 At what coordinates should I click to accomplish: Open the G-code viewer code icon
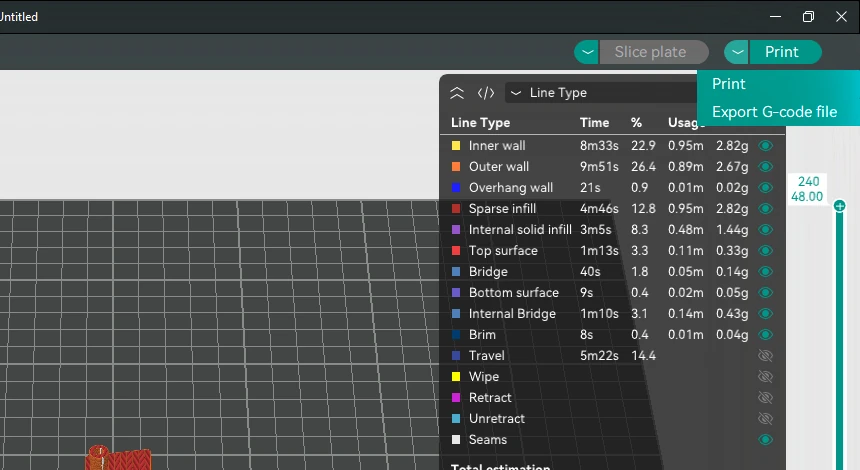tap(486, 93)
